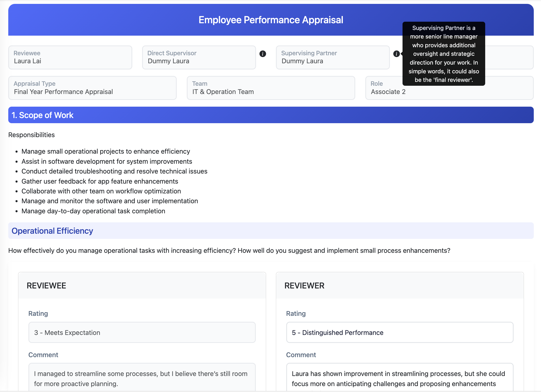The image size is (541, 392).
Task: Click info icon beside Supervising Partner field
Action: [x=396, y=54]
